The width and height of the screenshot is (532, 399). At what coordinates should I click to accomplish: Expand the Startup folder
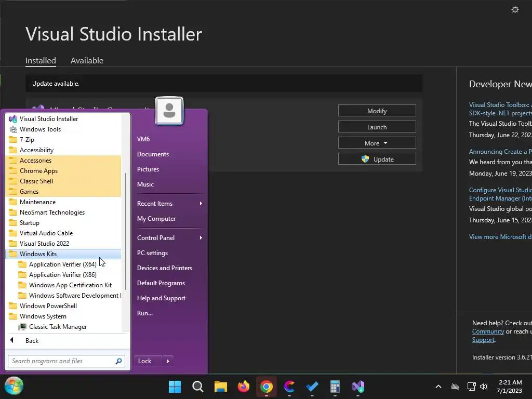coord(63,222)
